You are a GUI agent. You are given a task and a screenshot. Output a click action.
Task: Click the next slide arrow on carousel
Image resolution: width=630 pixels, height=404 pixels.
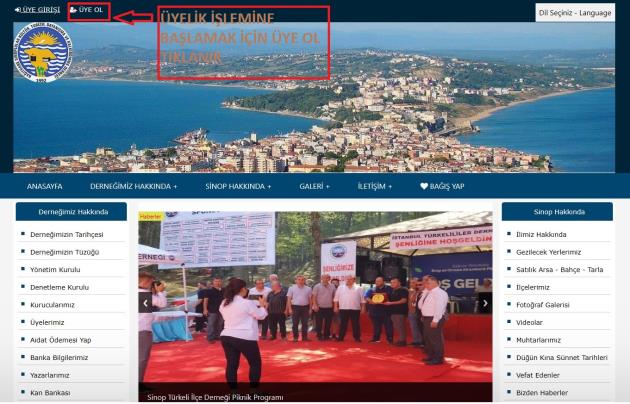[x=486, y=302]
